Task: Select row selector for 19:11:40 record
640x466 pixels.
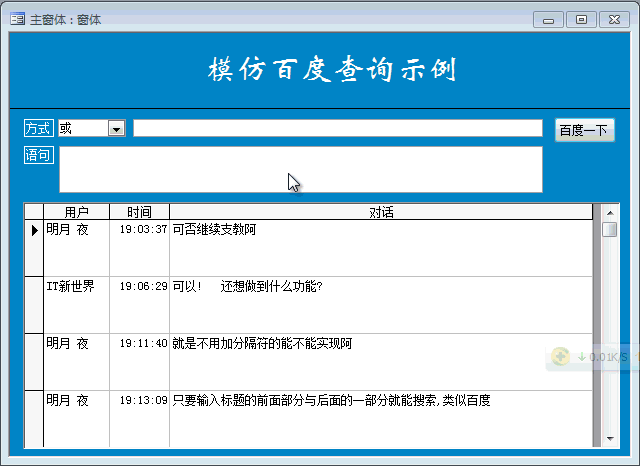Action: (x=34, y=362)
